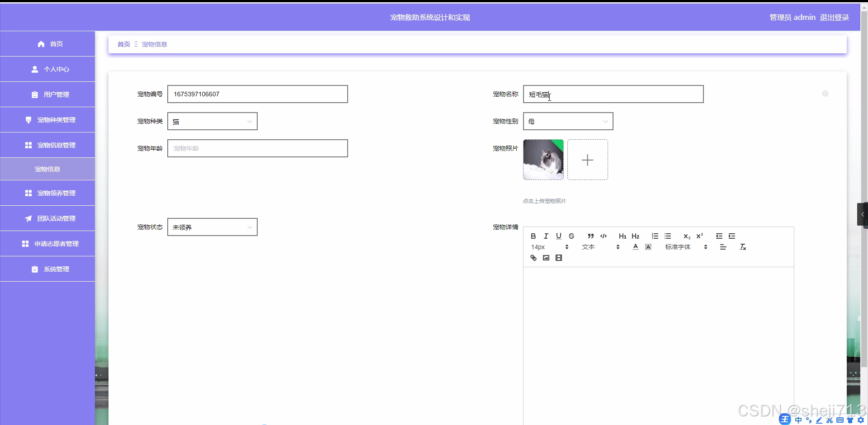Toggle subscript formatting
This screenshot has height=425, width=868.
tap(687, 236)
